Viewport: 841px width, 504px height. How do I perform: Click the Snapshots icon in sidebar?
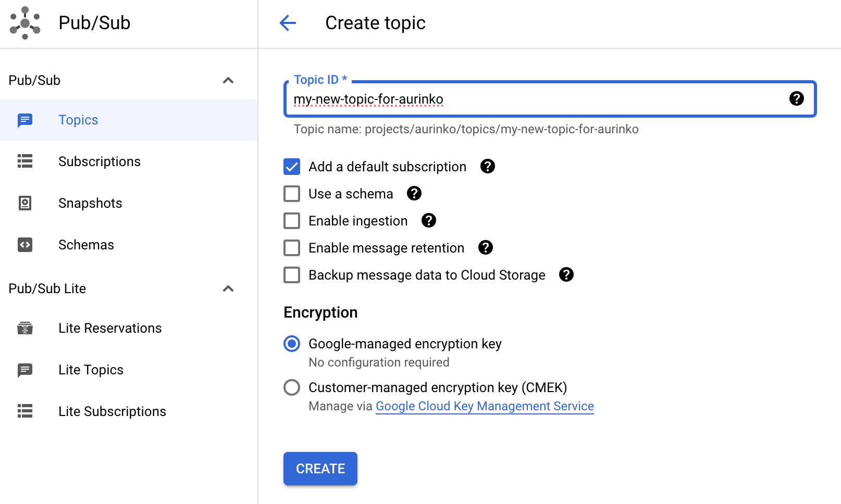pyautogui.click(x=25, y=203)
